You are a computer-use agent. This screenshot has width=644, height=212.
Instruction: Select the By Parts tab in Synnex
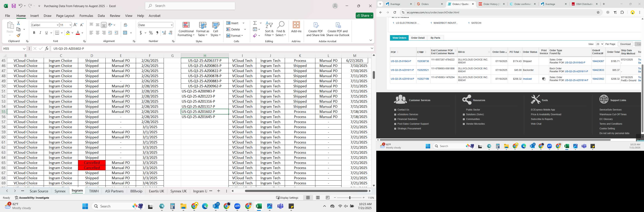click(435, 38)
